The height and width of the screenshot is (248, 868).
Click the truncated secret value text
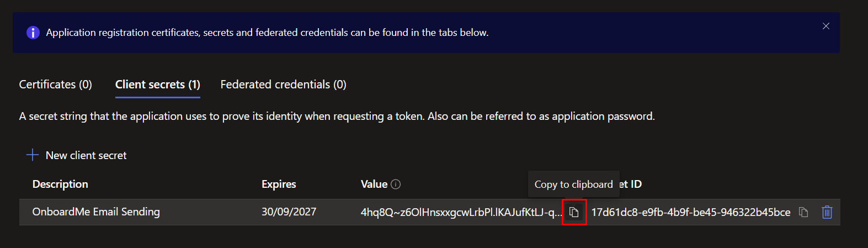pos(461,212)
